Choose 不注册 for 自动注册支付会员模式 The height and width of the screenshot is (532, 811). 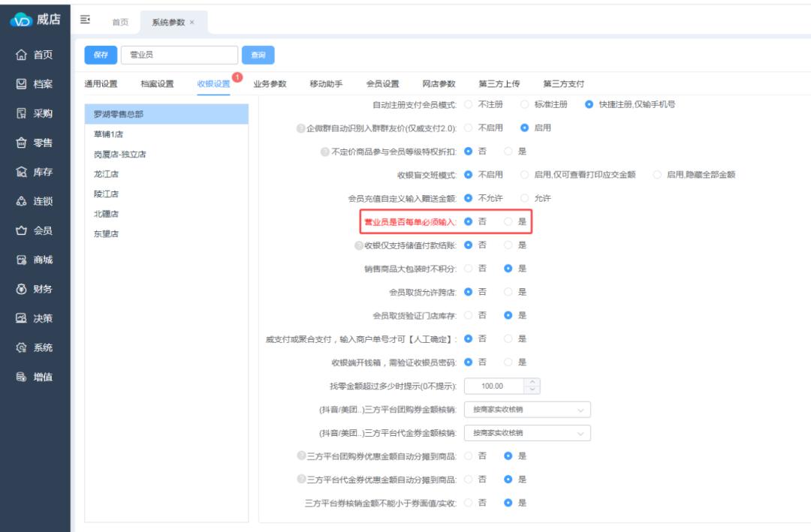469,104
